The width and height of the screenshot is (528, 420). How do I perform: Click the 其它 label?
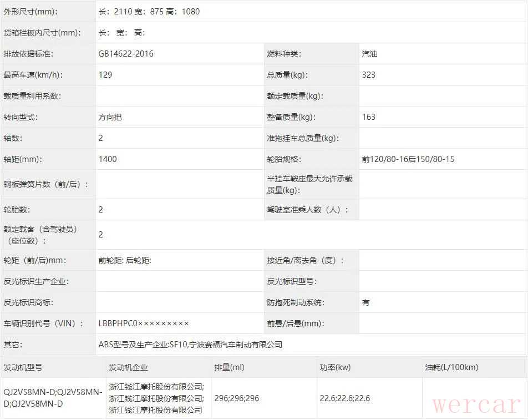tap(13, 345)
